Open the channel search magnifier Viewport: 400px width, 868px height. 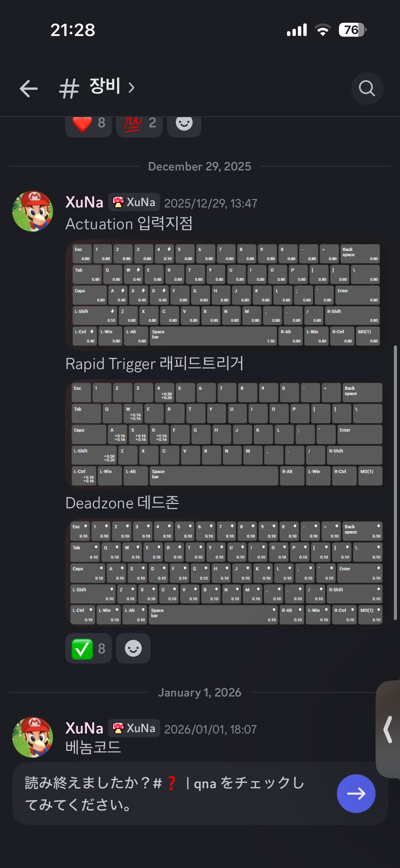coord(367,89)
